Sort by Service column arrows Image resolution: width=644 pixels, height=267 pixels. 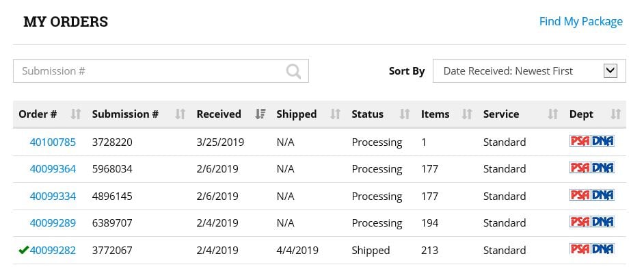click(553, 114)
